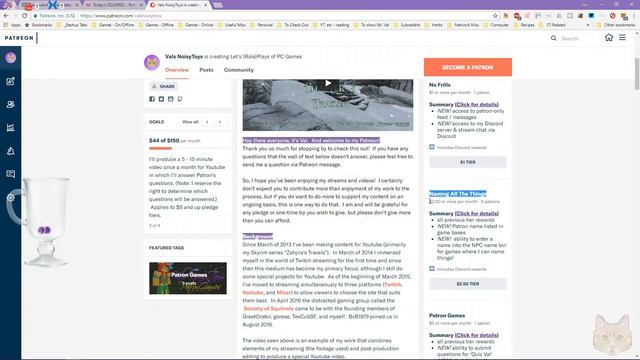This screenshot has height=360, width=640.
Task: Click the browser address bar URL
Action: point(121,16)
